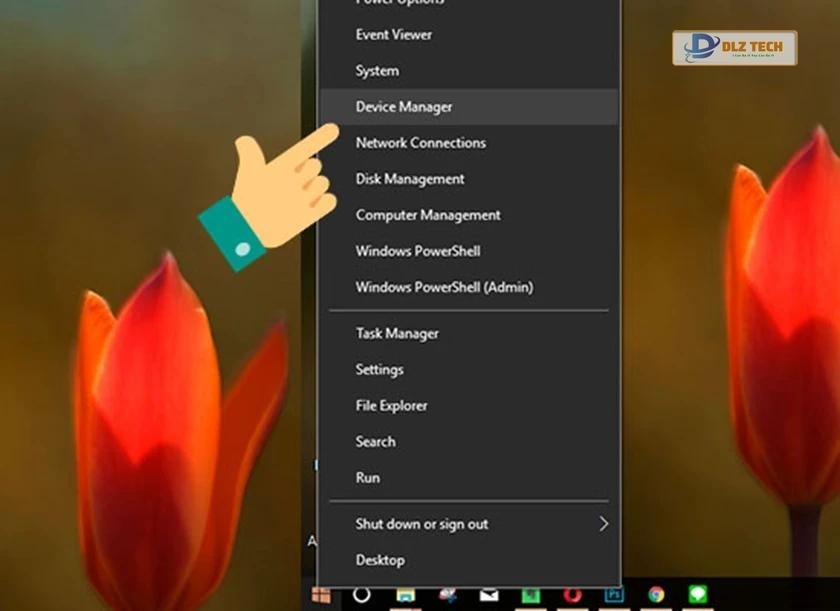840x611 pixels.
Task: Click Event Viewer menu entry
Action: 394,34
